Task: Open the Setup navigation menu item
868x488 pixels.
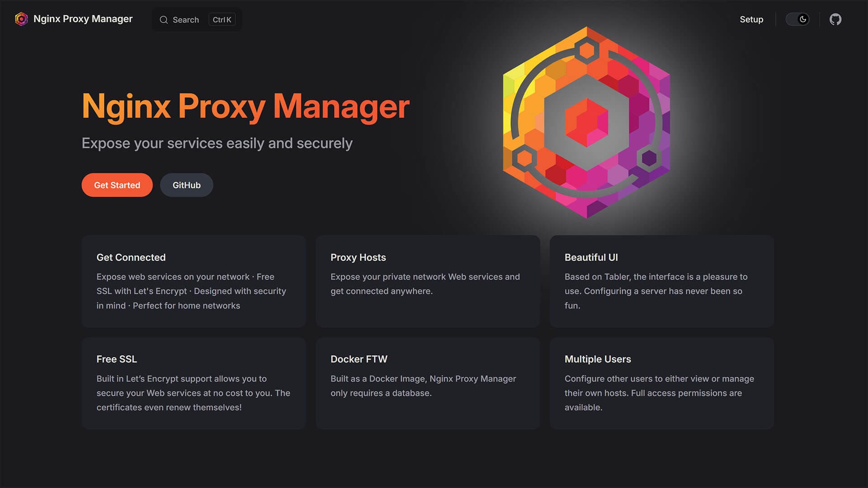Action: [751, 19]
